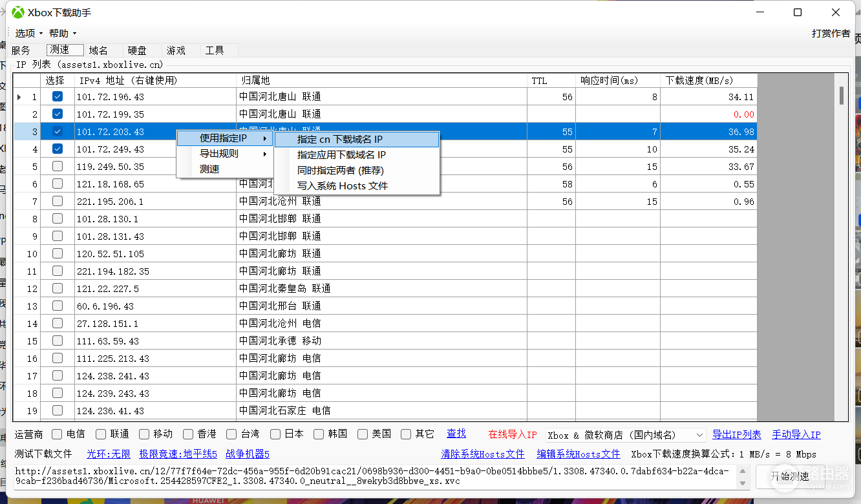This screenshot has height=504, width=861.
Task: Sort by 响应时间(ms) column header
Action: pos(618,81)
